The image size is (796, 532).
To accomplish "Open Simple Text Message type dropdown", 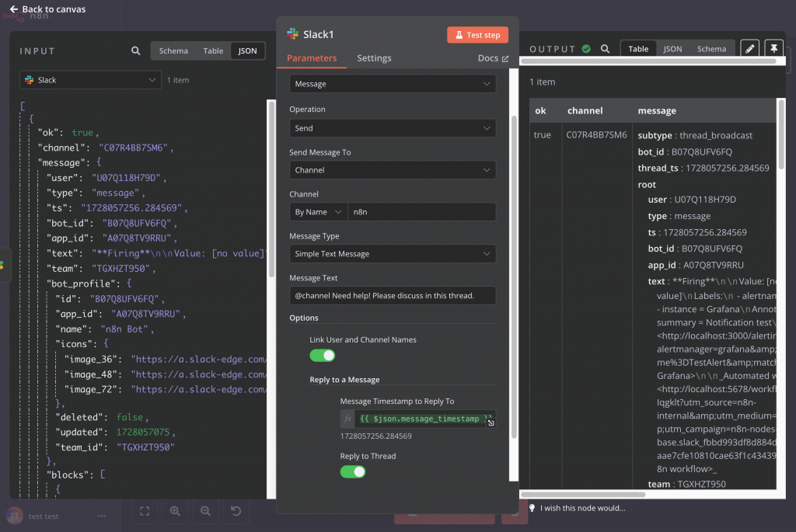I will (393, 254).
